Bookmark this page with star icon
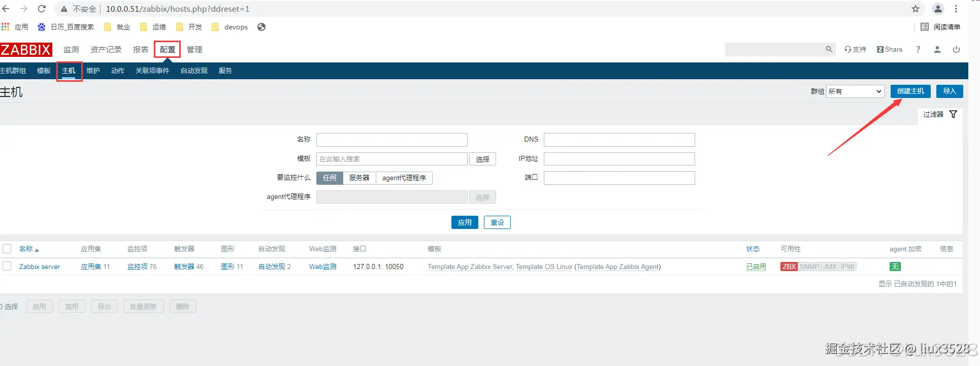 [x=916, y=9]
